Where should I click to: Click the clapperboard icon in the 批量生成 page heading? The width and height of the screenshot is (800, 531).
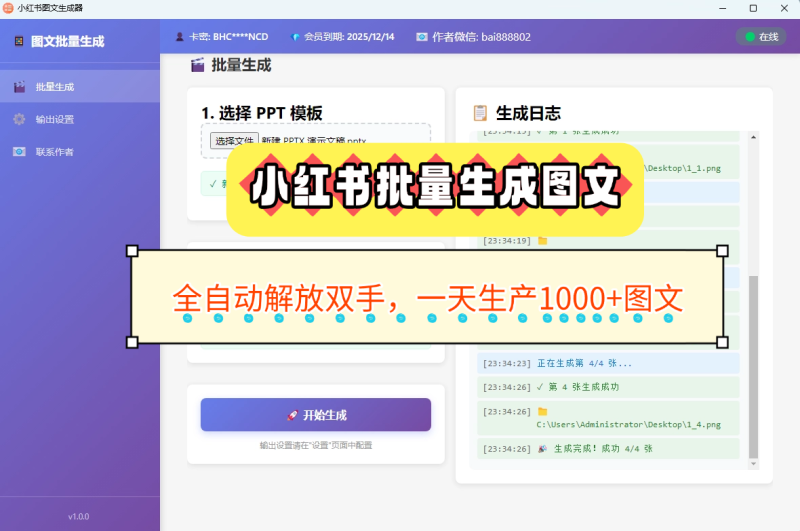[197, 65]
